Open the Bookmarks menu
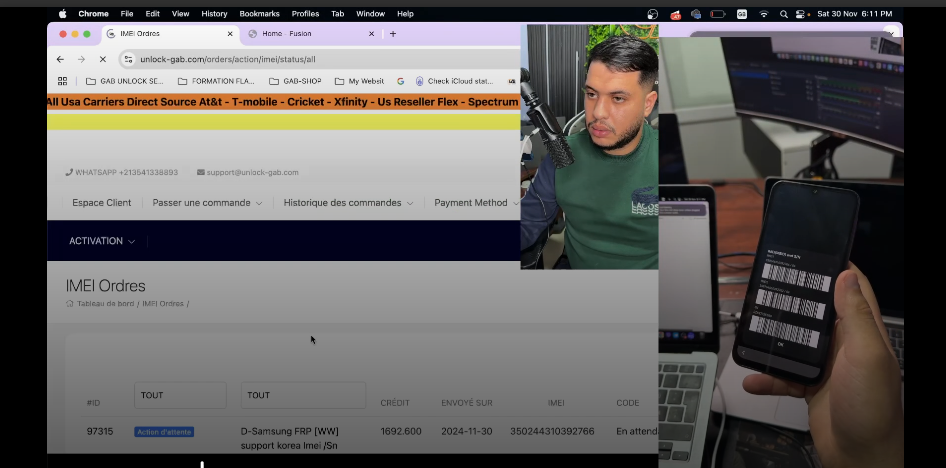The height and width of the screenshot is (468, 946). (x=259, y=14)
